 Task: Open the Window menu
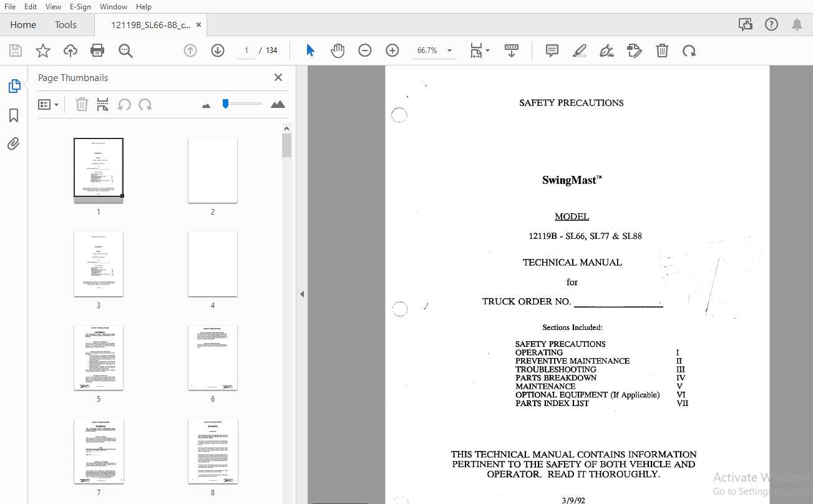[114, 7]
